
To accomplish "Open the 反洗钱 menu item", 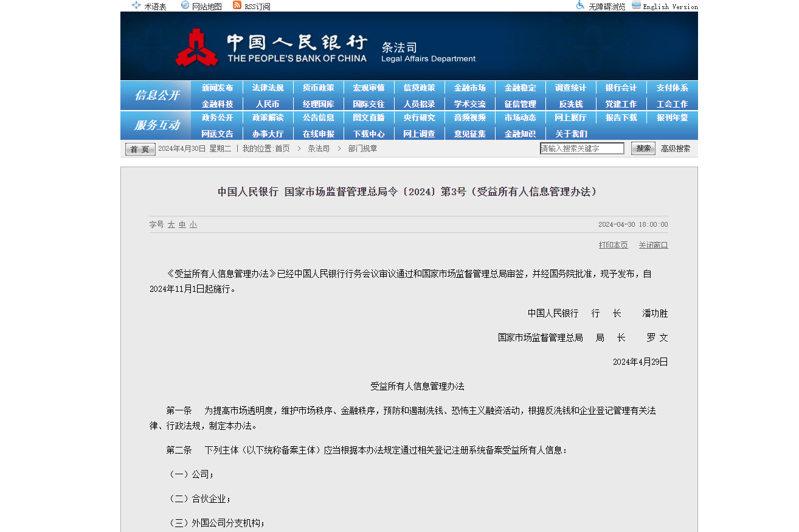I will coord(570,104).
